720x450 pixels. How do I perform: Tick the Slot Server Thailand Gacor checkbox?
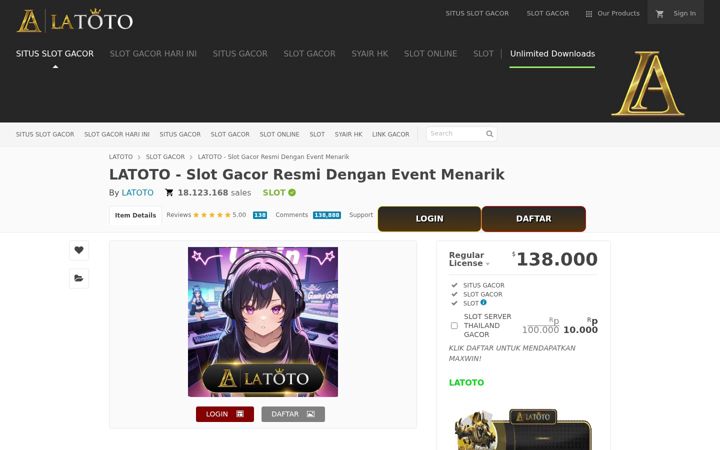click(x=454, y=326)
